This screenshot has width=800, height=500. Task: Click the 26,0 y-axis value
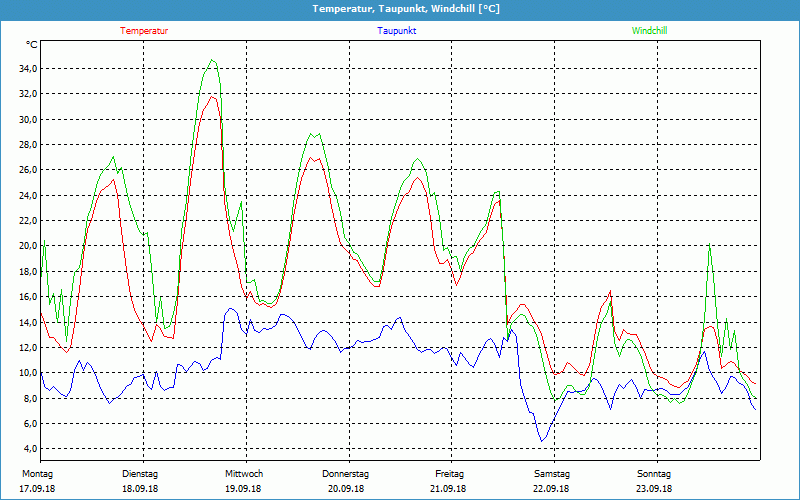pyautogui.click(x=29, y=170)
